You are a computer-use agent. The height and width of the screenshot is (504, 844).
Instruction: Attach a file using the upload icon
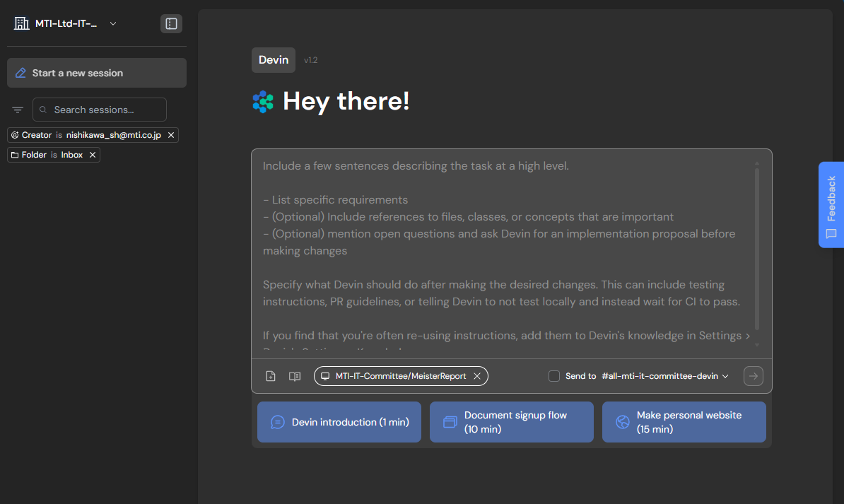pyautogui.click(x=271, y=376)
